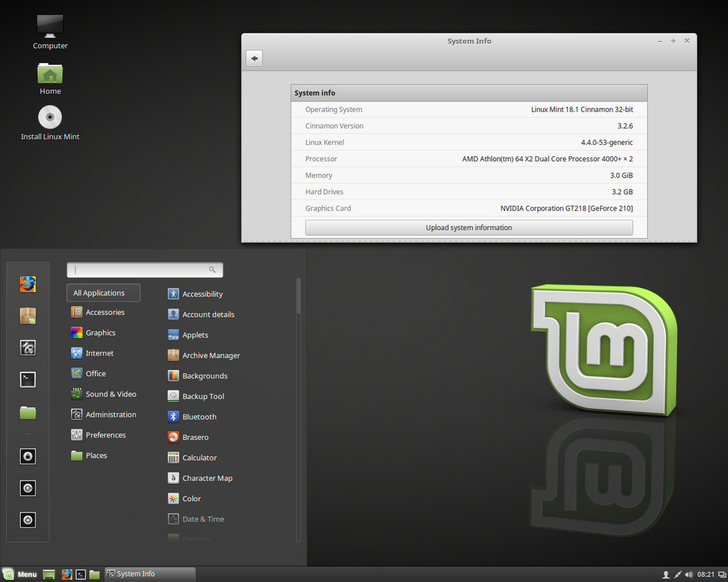Click the Quit power icon in menu
This screenshot has height=582, width=728.
click(28, 519)
